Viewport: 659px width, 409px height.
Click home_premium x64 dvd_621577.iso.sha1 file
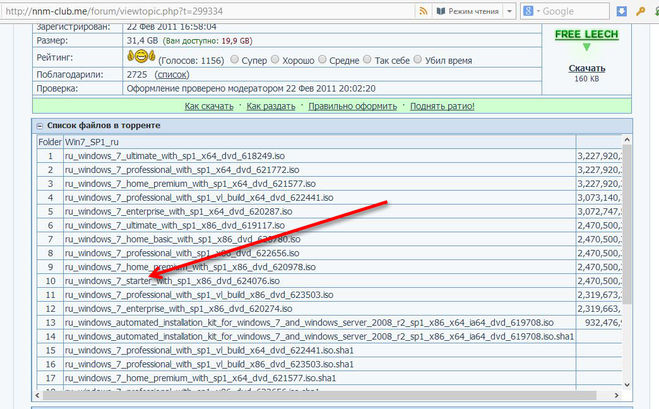(200, 378)
